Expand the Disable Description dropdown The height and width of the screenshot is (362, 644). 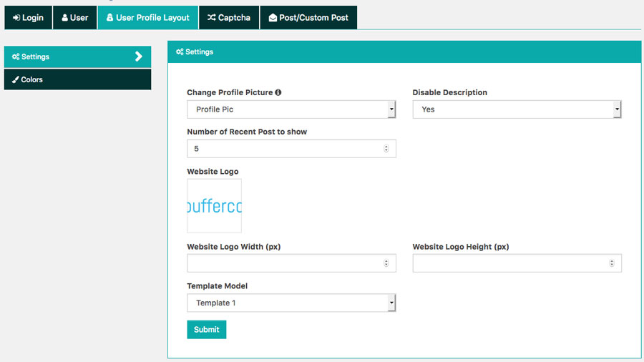coord(517,109)
